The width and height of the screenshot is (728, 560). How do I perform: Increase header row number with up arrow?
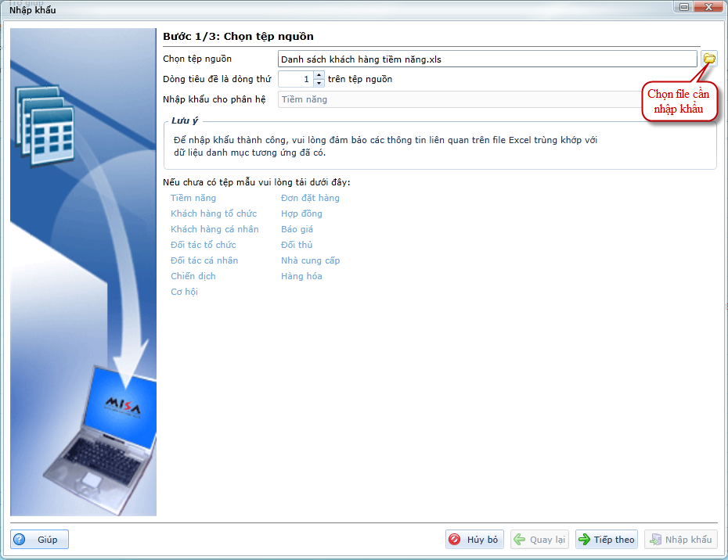coord(319,75)
